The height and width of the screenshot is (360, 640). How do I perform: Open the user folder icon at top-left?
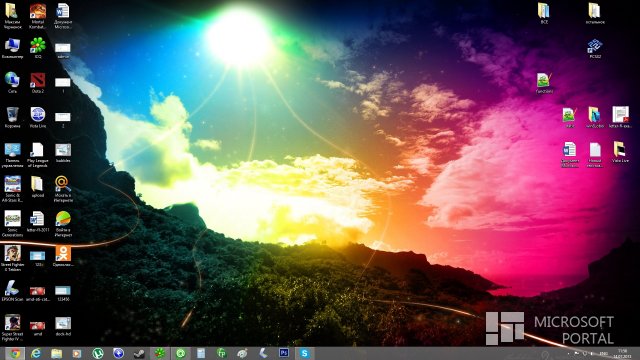[12, 16]
